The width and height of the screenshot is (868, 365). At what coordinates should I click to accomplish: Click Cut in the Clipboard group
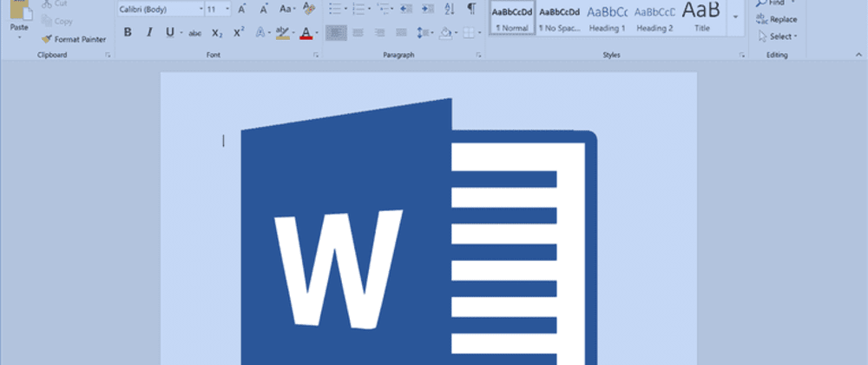coord(55,3)
